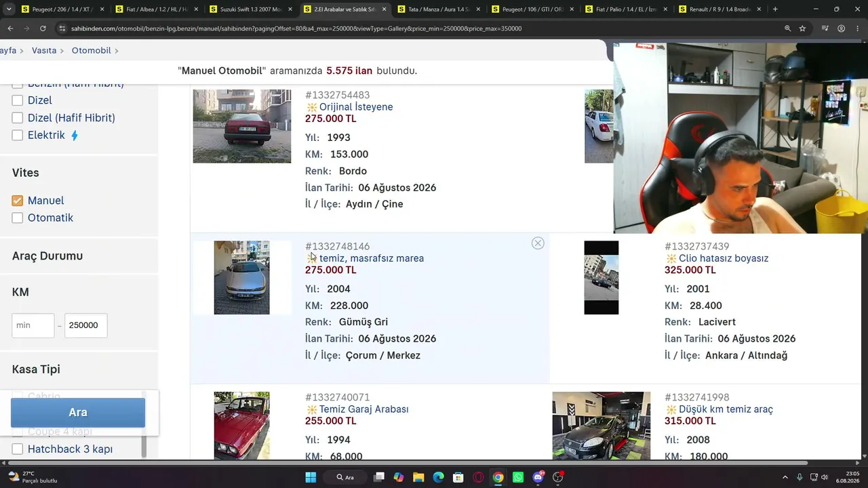Bookmark this page with the star icon
The image size is (868, 488).
click(x=802, y=28)
